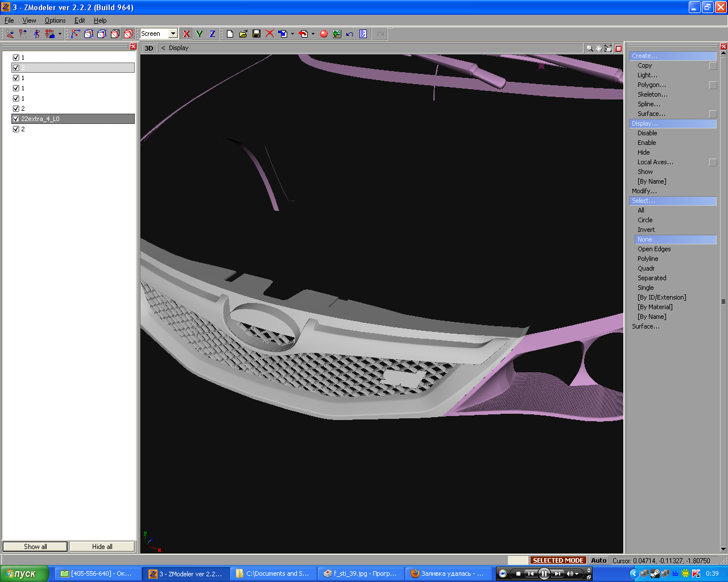Open the dropdown arrow beside the Export icon

(313, 34)
